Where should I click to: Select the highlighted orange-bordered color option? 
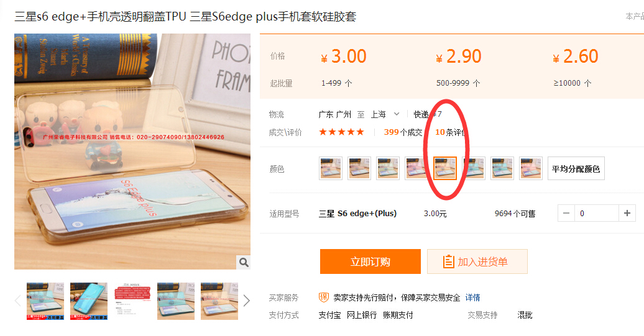[445, 168]
